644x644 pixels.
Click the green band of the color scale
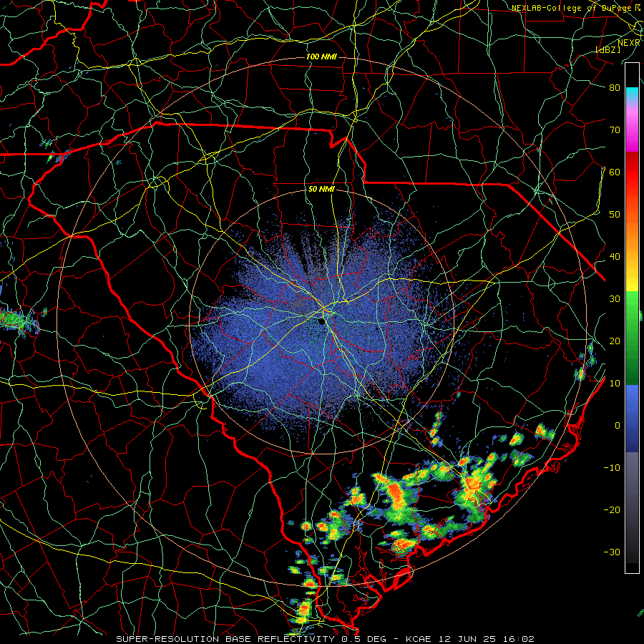pos(632,338)
